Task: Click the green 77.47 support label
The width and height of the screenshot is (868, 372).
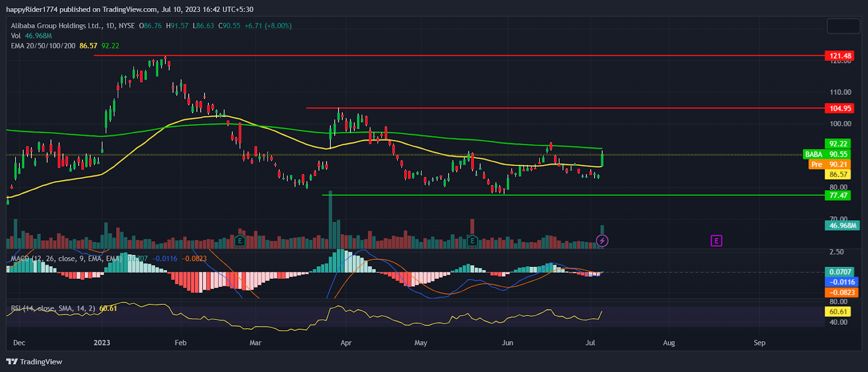Action: coord(838,195)
